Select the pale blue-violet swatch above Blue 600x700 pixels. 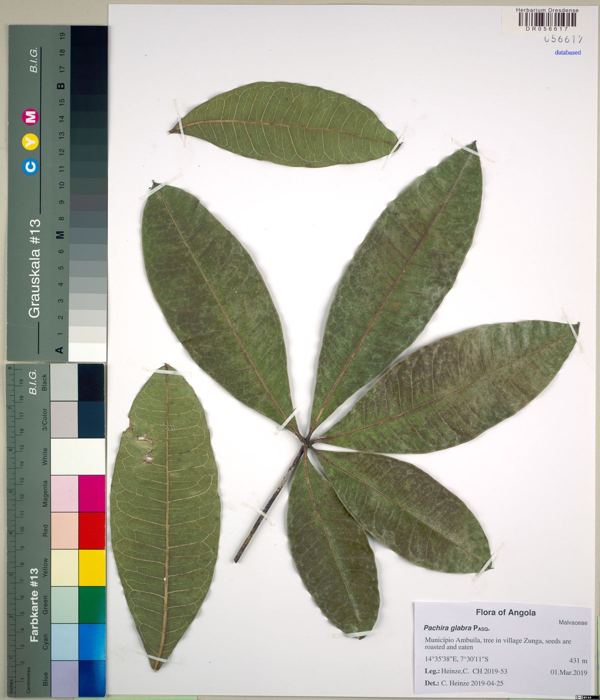coord(64,678)
